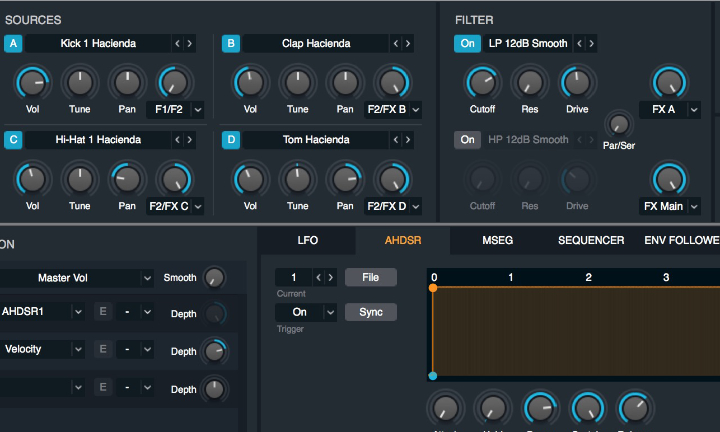
Task: Enable the HP 12dB Smooth filter
Action: tap(467, 140)
